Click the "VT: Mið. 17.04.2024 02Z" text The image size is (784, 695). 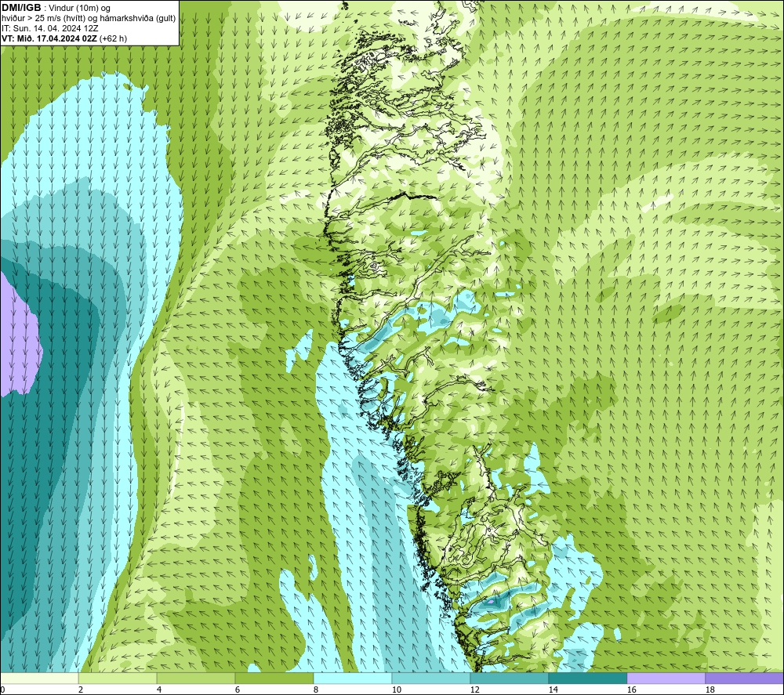(x=49, y=38)
